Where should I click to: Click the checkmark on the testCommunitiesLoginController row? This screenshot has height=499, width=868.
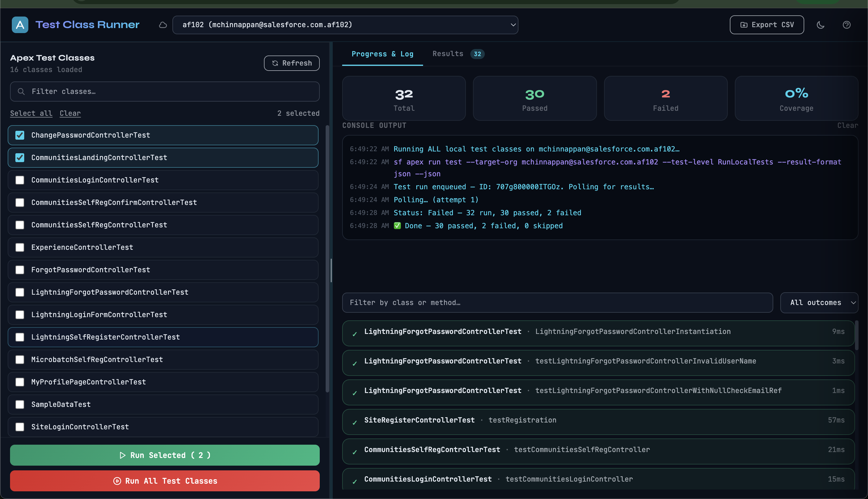[x=355, y=481]
